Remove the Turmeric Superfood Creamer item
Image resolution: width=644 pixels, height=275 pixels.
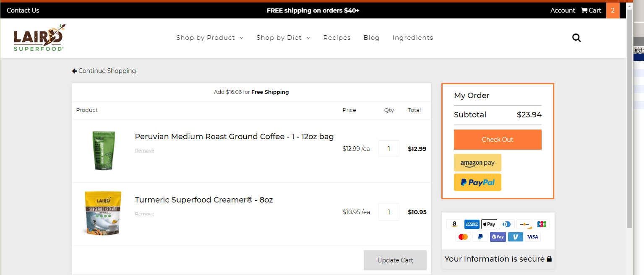point(144,214)
